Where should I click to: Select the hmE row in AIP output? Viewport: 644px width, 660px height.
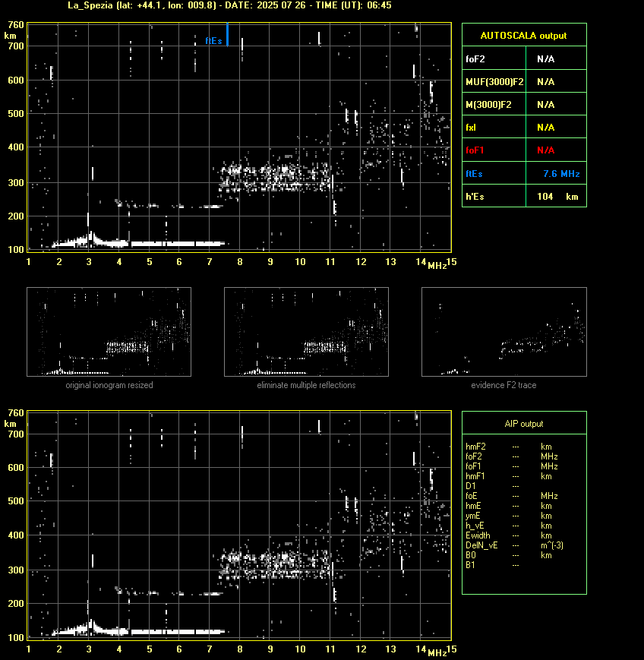point(509,506)
